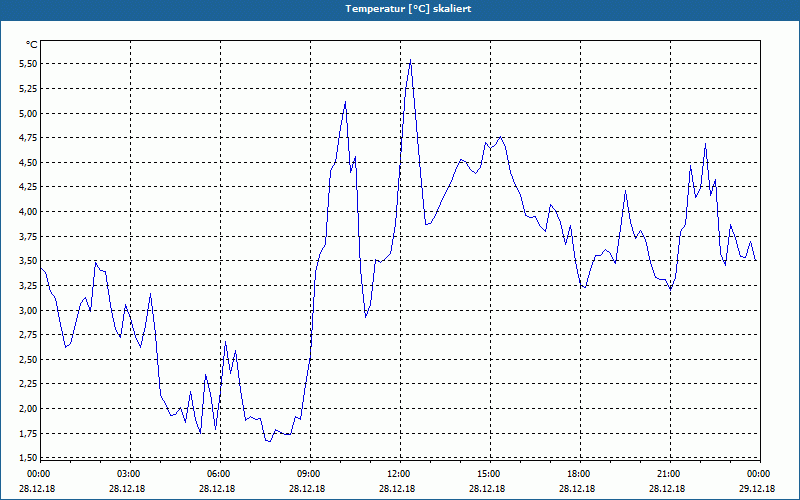
Task: Select the 3,25 y-axis value
Action: [x=28, y=286]
